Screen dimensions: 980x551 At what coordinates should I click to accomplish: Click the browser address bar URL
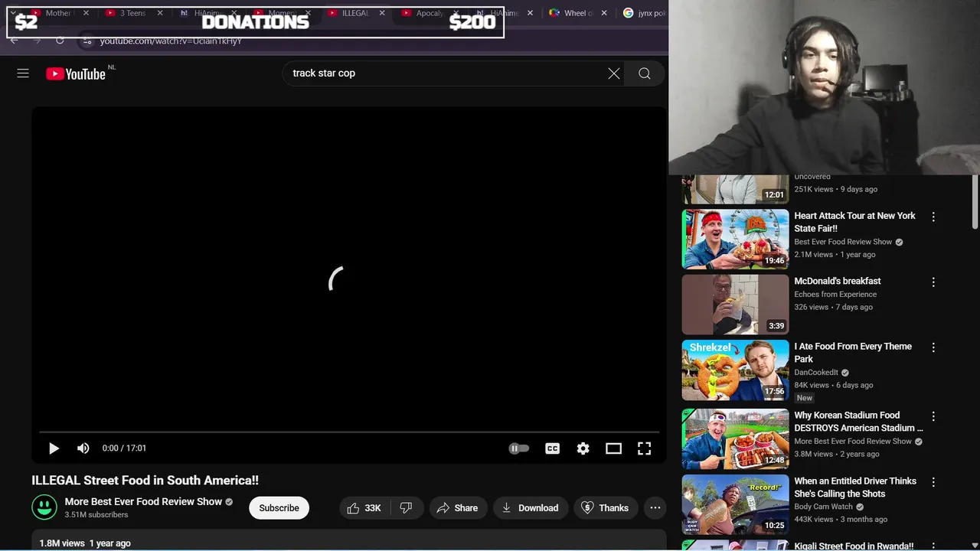[171, 41]
